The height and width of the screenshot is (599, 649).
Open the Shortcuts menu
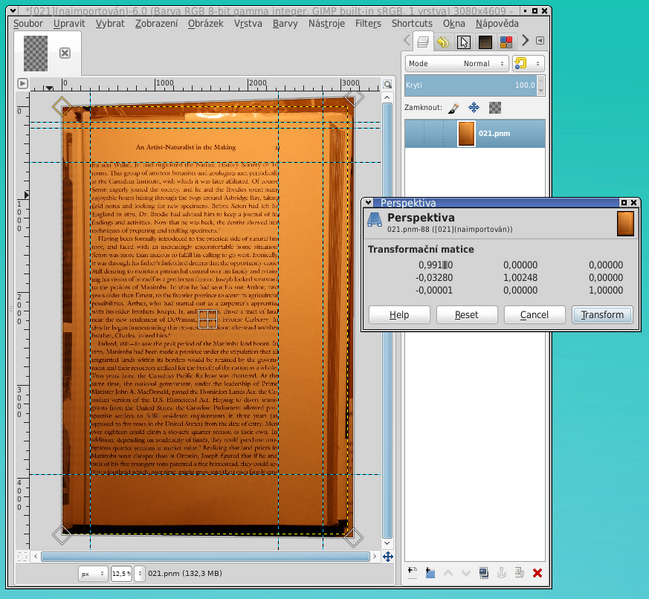point(412,24)
